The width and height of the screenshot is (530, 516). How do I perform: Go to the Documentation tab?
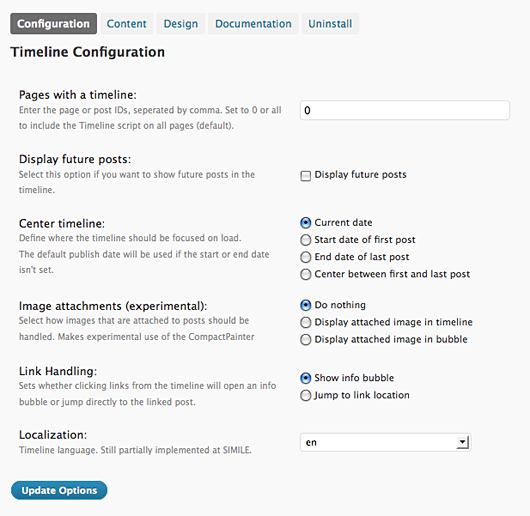coord(253,24)
